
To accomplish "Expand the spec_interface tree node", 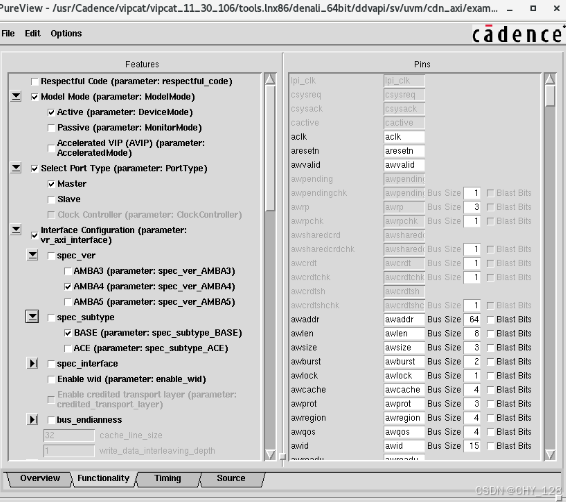I will (32, 363).
